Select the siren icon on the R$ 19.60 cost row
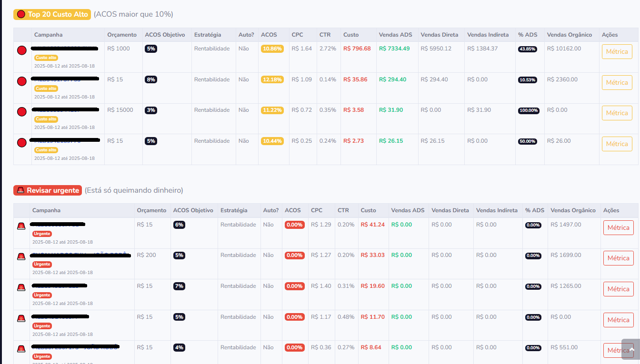Image resolution: width=640 pixels, height=364 pixels. (21, 287)
